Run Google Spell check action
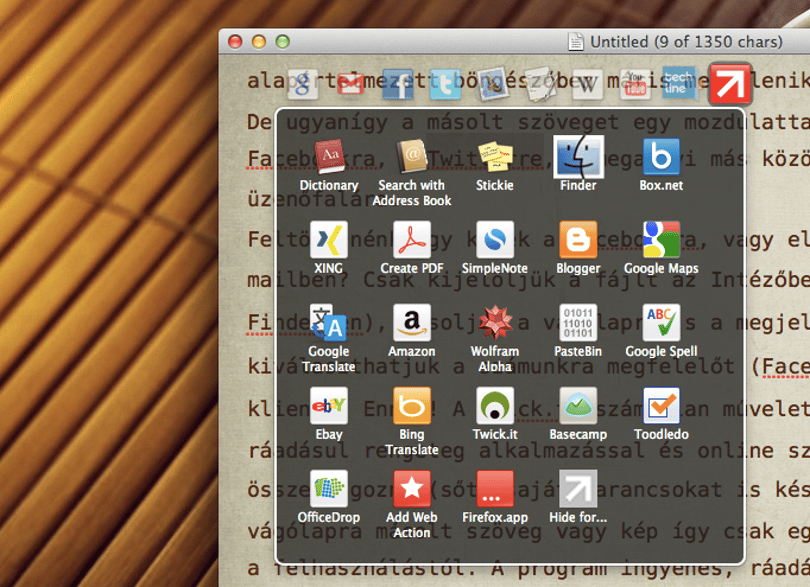 tap(661, 322)
